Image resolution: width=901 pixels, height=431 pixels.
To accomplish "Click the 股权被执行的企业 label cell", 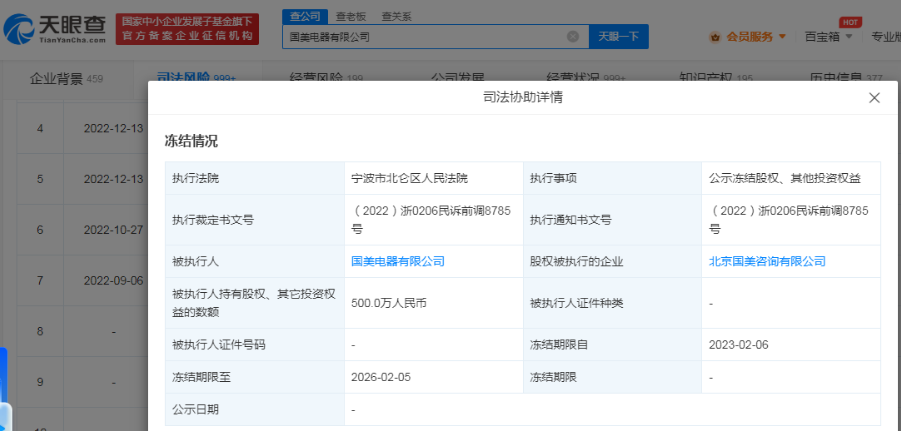I will point(613,261).
